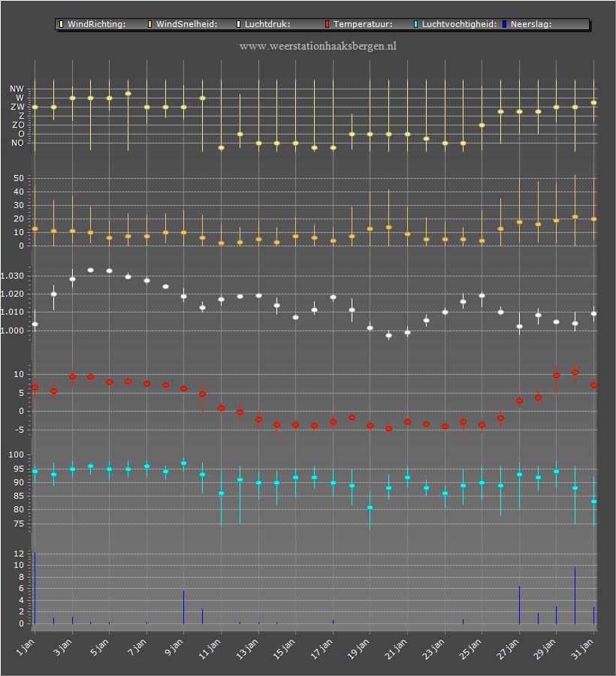This screenshot has width=616, height=676.
Task: Click the white pressure marker on 25 jan
Action: pos(482,296)
